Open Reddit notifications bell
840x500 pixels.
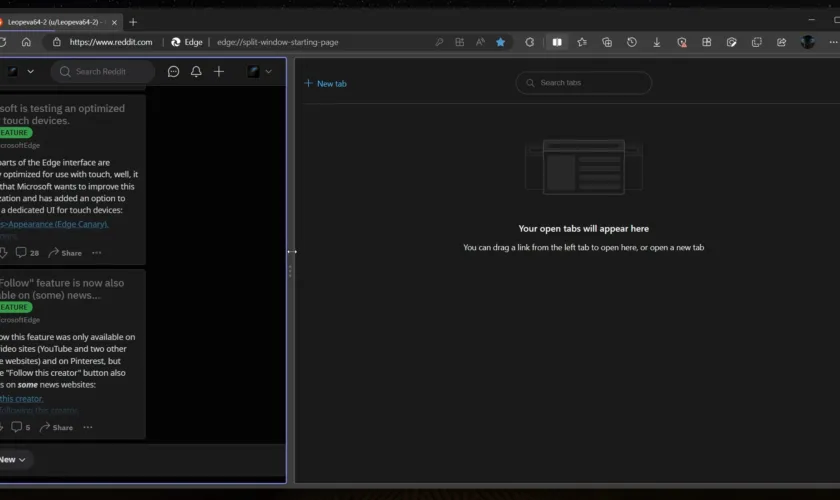(196, 72)
